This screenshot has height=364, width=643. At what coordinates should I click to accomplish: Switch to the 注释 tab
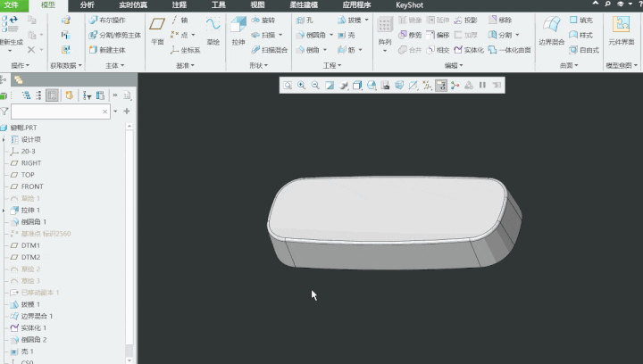[180, 5]
